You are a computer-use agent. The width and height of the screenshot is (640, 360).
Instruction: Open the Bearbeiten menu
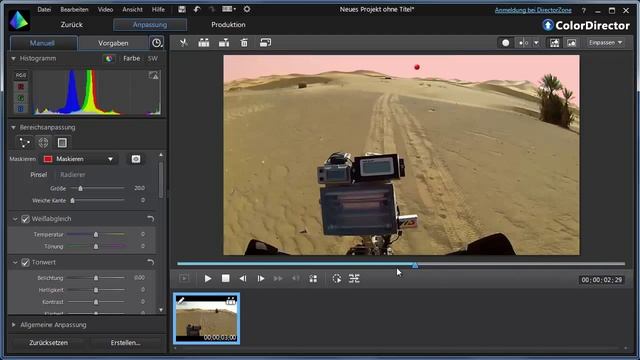click(x=74, y=9)
